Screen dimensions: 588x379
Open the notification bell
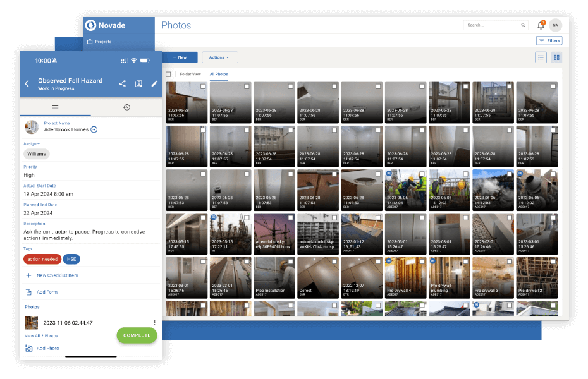(541, 25)
